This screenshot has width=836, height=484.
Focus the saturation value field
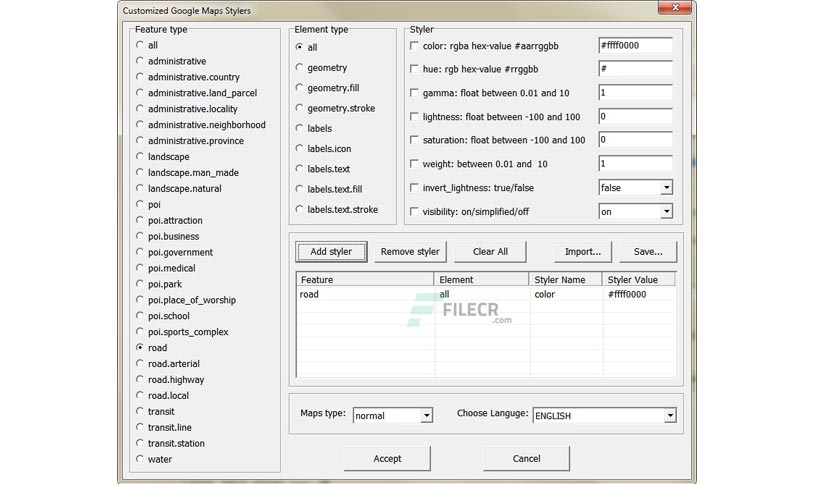pos(635,139)
